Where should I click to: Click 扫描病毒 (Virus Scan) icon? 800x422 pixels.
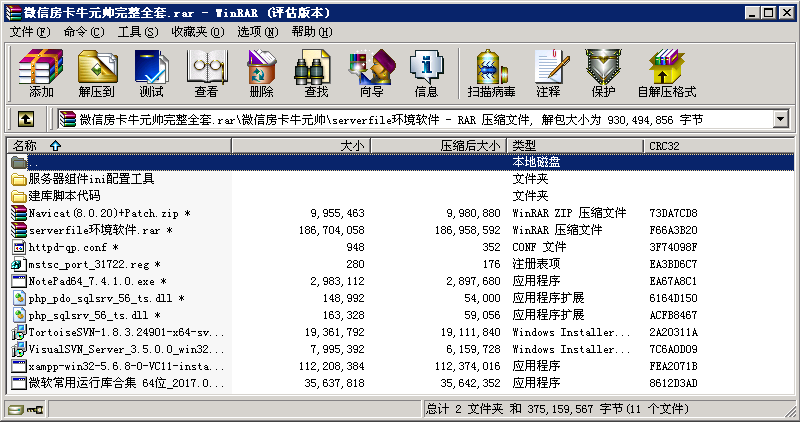click(x=491, y=74)
